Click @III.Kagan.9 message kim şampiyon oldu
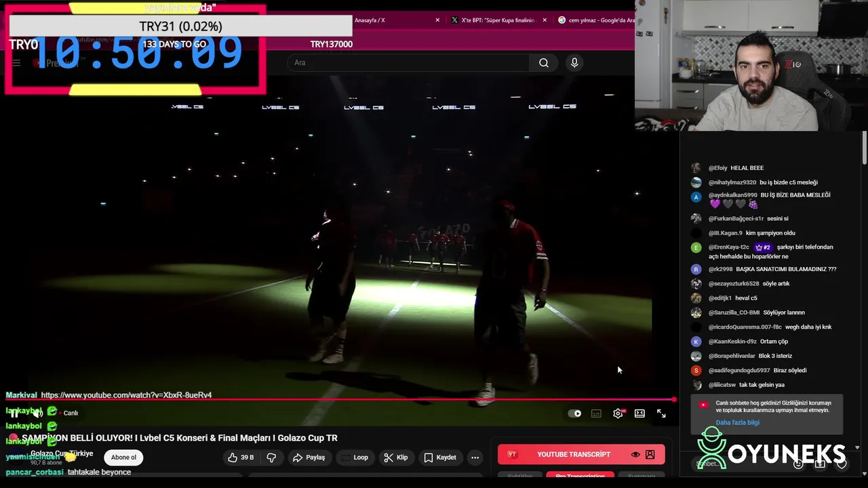Viewport: 868px width, 488px height. (770, 233)
